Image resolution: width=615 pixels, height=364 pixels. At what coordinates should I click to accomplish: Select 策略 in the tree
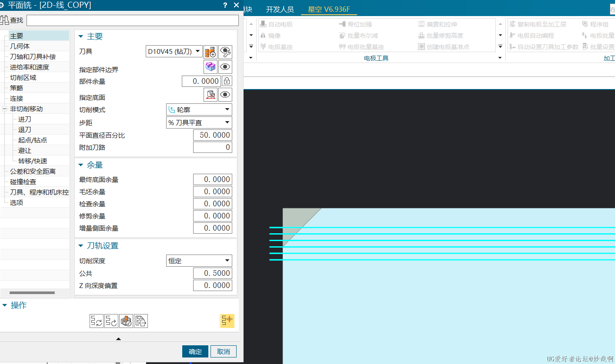(17, 88)
